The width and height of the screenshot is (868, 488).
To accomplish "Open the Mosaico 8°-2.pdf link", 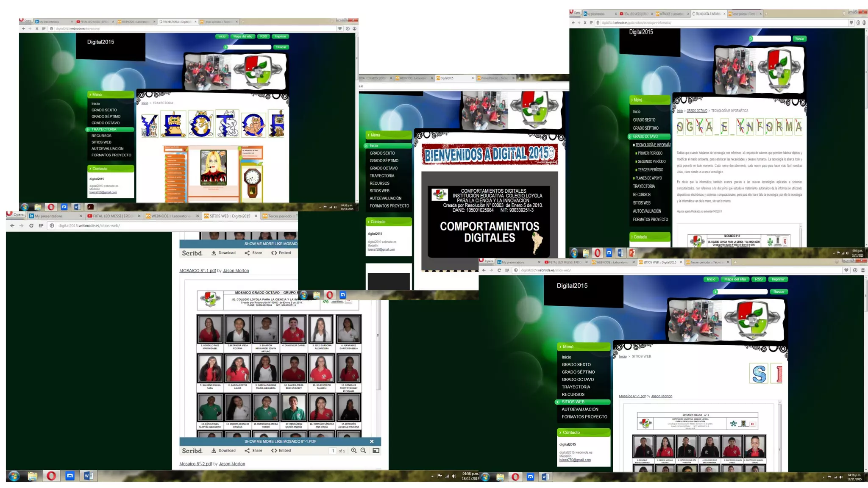I will click(195, 464).
